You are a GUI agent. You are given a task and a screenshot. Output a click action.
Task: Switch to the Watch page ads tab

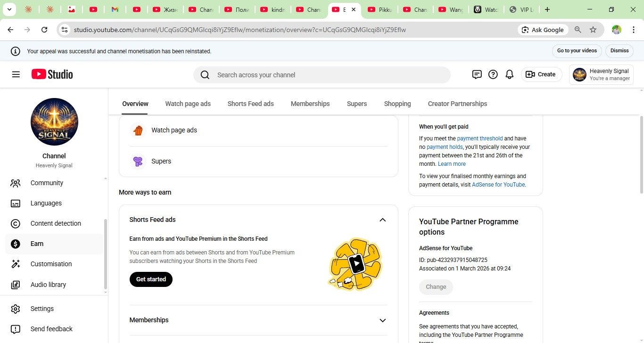tap(188, 104)
